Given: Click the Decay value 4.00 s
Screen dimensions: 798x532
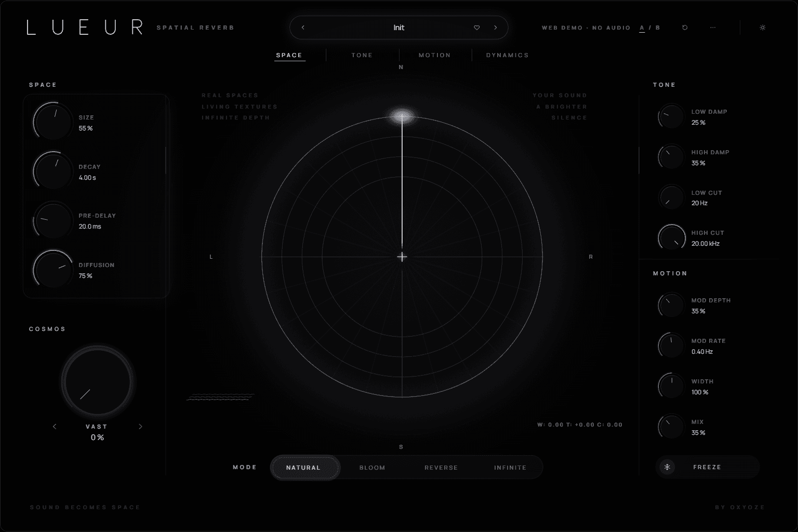Looking at the screenshot, I should [87, 178].
